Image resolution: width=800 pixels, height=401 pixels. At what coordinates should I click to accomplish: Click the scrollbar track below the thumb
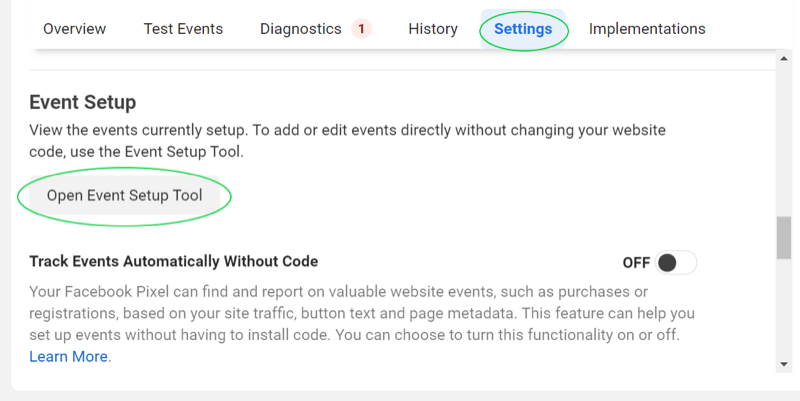(x=784, y=310)
